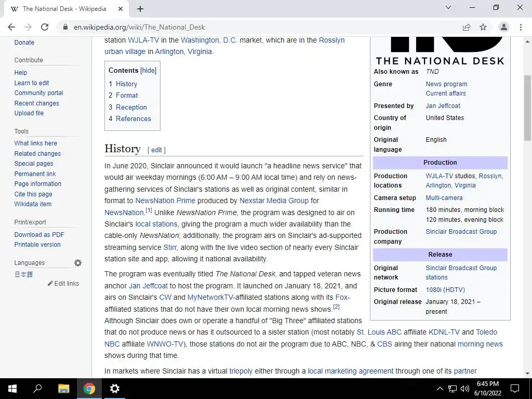Open the Washington, D.C. link
This screenshot has width=532, height=399.
coord(209,40)
